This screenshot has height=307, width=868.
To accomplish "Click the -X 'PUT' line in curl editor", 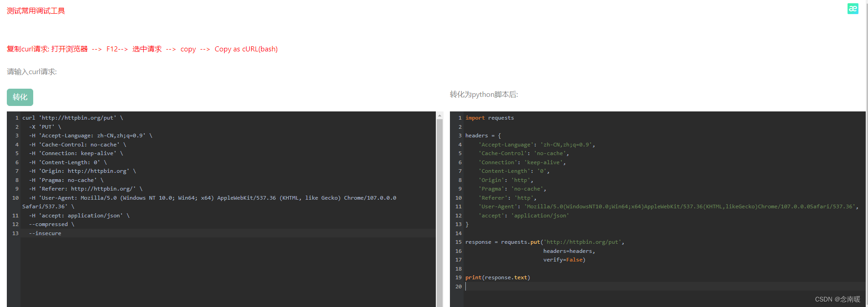I will [45, 127].
